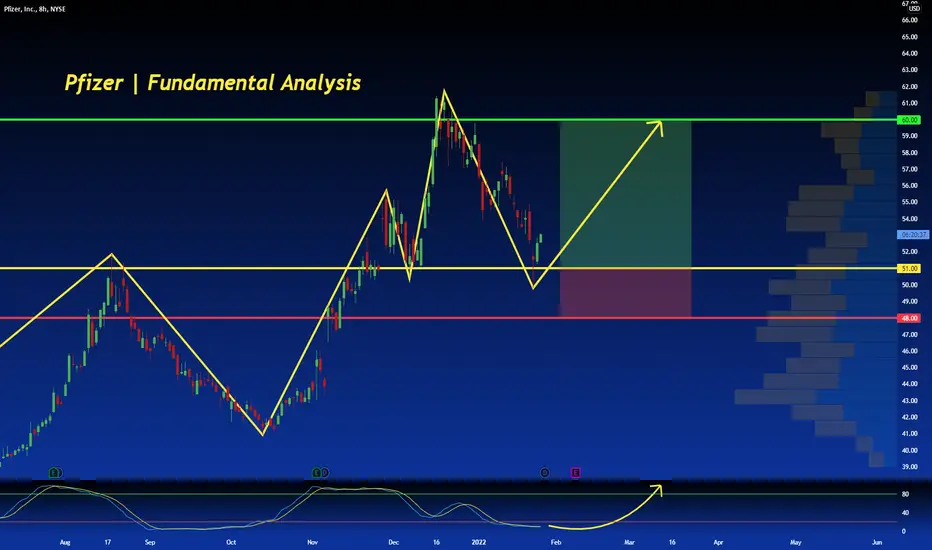
Task: Click the 56.00 price axis label
Action: tap(909, 186)
